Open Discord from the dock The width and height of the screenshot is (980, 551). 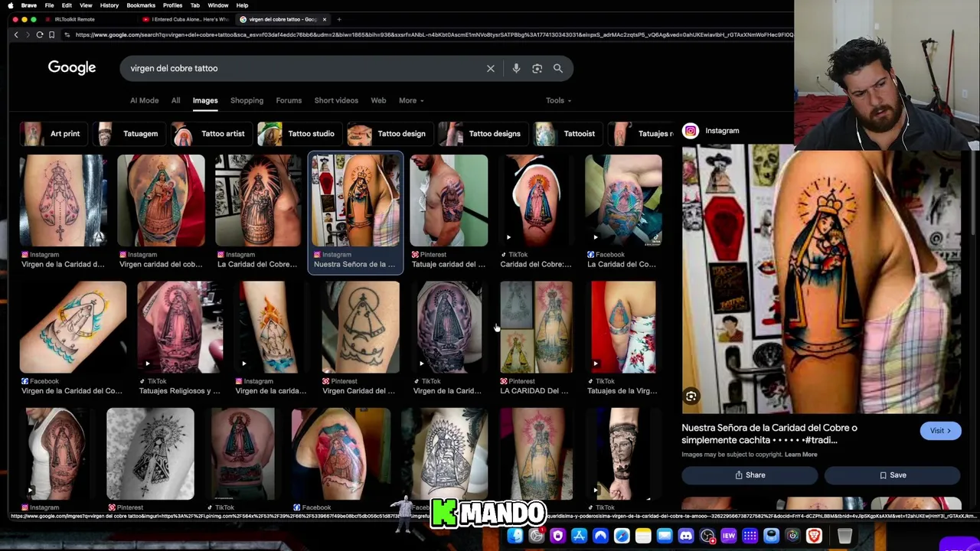686,536
